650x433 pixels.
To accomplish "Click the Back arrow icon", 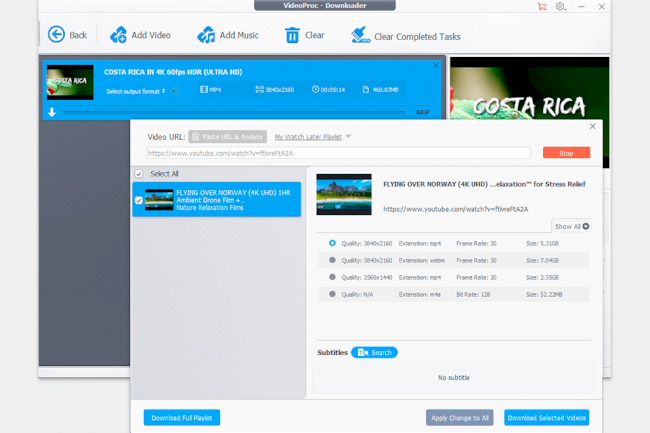I will pyautogui.click(x=56, y=34).
